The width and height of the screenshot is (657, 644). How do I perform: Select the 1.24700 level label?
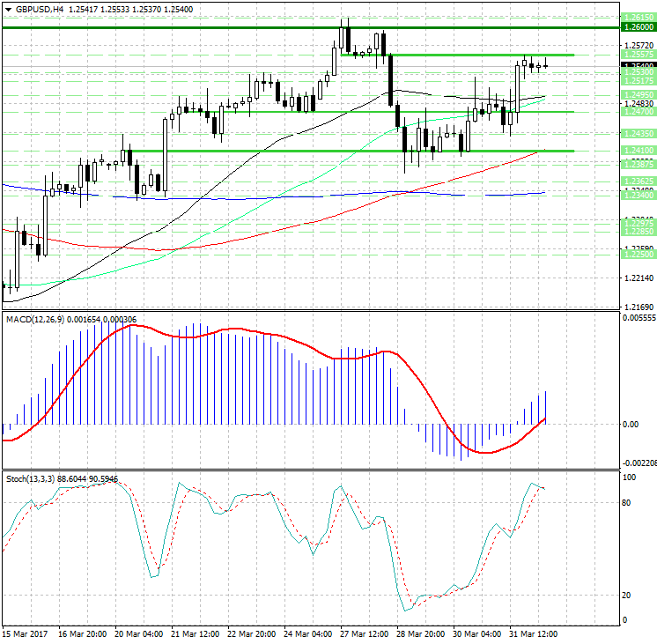[x=638, y=112]
